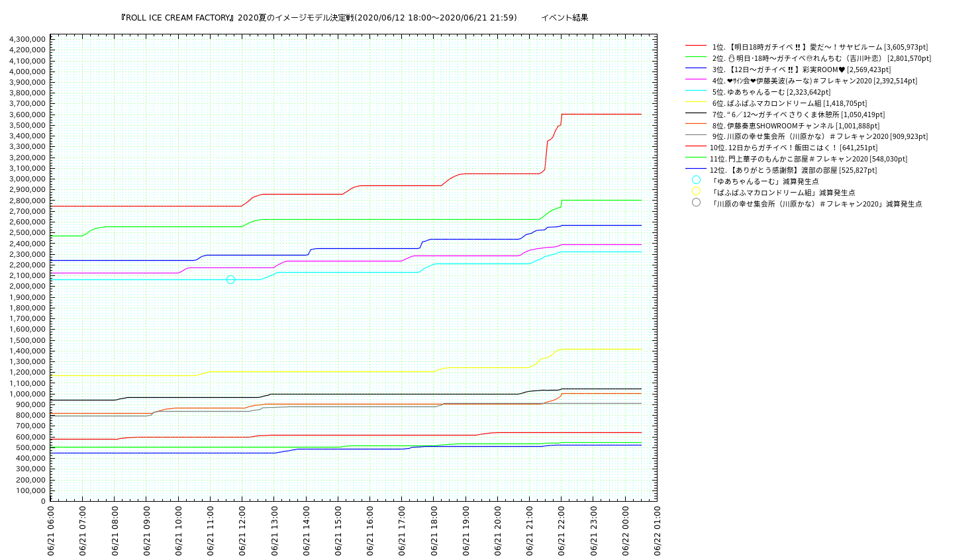Image resolution: width=980 pixels, height=556 pixels.
Task: Click the イベント結果 label in the title
Action: point(565,18)
